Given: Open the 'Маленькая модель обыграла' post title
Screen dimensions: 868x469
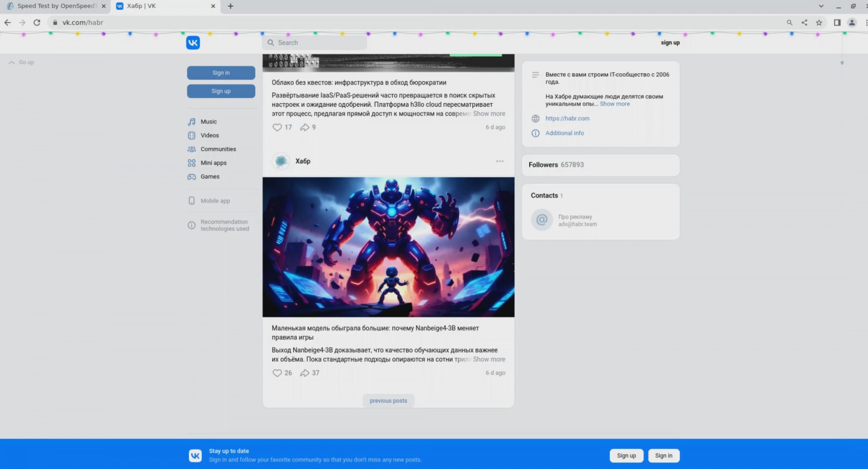Looking at the screenshot, I should [x=376, y=333].
